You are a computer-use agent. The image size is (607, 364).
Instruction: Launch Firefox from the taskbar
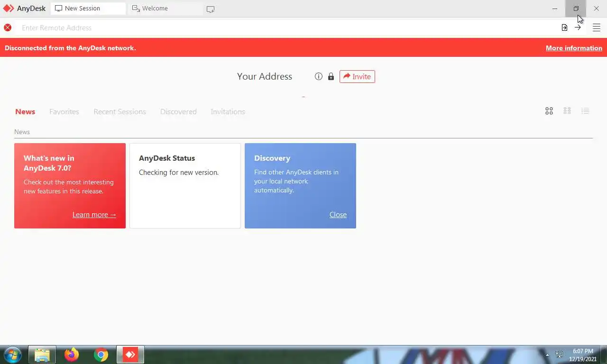click(x=72, y=355)
